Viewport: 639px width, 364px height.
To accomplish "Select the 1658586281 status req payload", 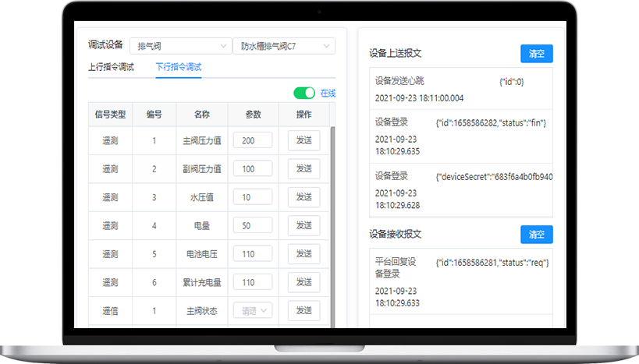I will click(492, 263).
